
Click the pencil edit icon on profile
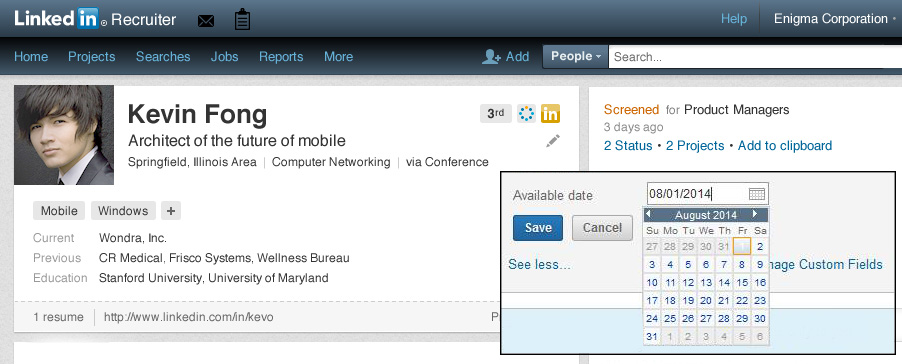point(553,141)
